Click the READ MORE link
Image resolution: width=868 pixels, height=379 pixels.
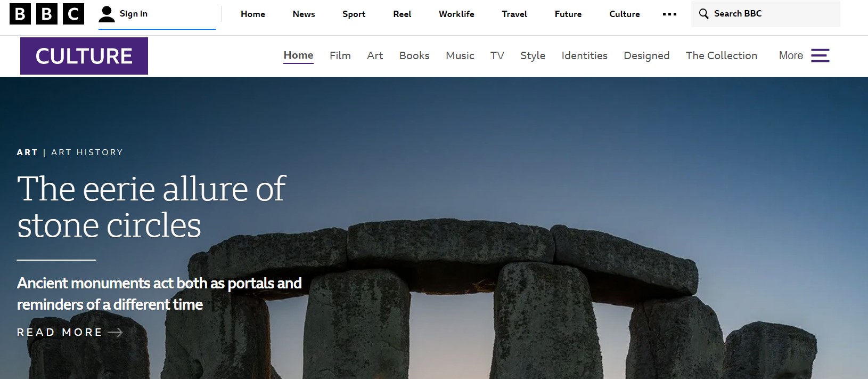[x=70, y=332]
